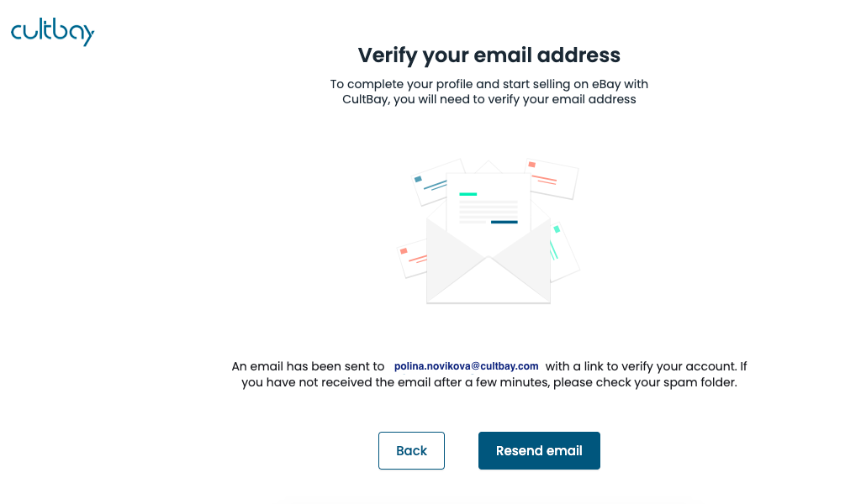
Task: Click the dark blue bar on the letter
Action: coord(504,222)
